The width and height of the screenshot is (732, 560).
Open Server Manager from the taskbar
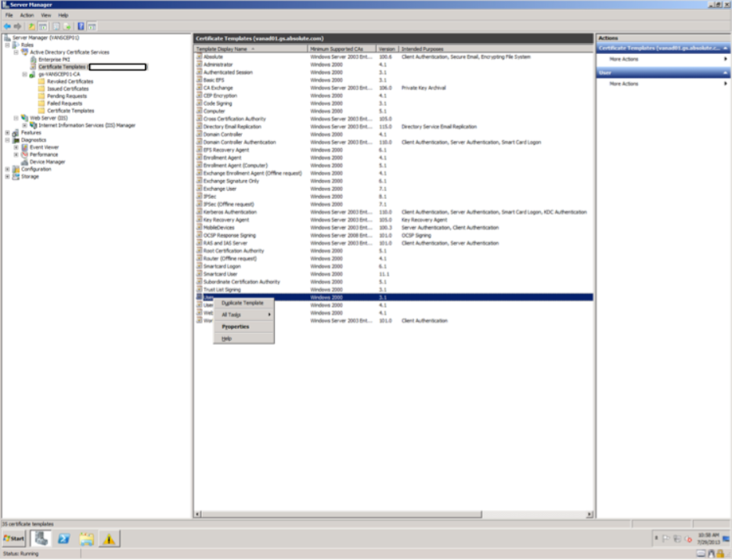pyautogui.click(x=41, y=539)
